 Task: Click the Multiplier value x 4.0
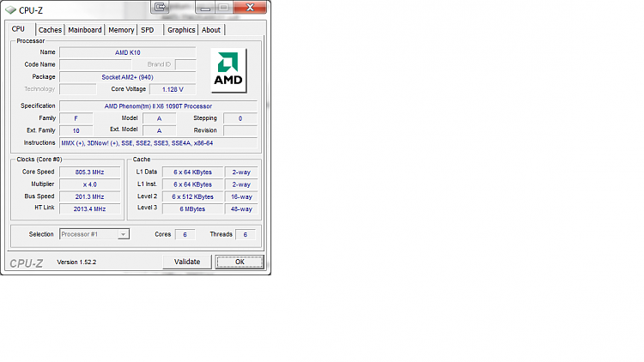click(x=90, y=184)
